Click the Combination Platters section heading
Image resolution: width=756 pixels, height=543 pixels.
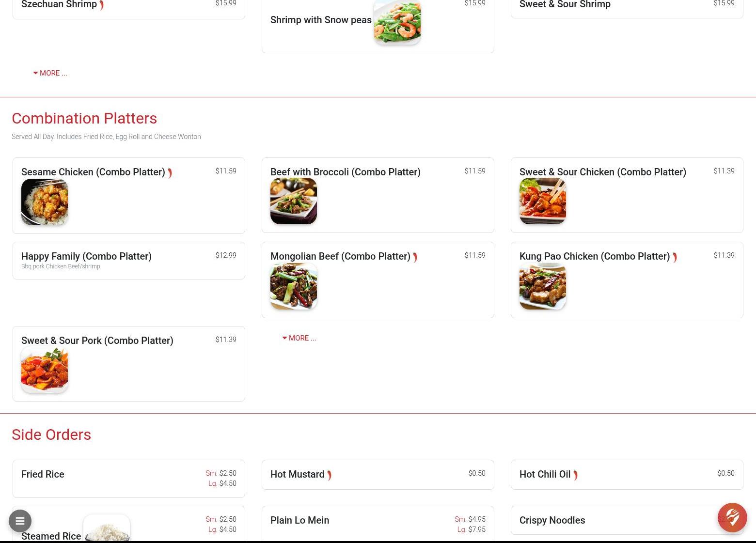[x=84, y=118]
